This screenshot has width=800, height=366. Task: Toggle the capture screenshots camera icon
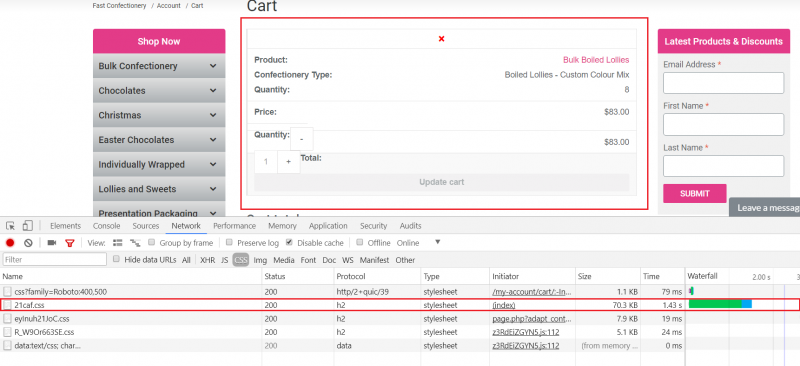coord(52,243)
